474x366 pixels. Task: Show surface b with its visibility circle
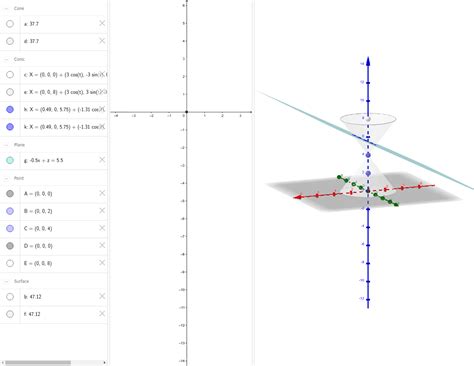(10, 297)
